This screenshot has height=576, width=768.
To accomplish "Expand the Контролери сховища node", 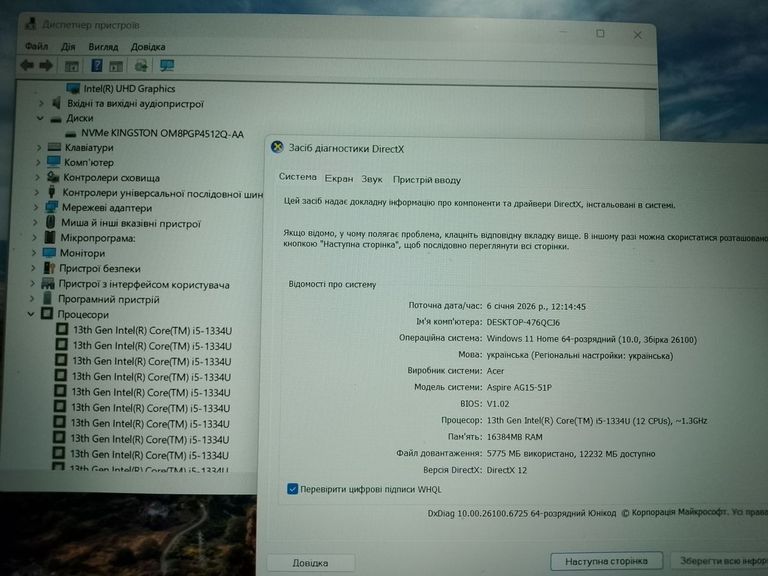I will tap(37, 177).
